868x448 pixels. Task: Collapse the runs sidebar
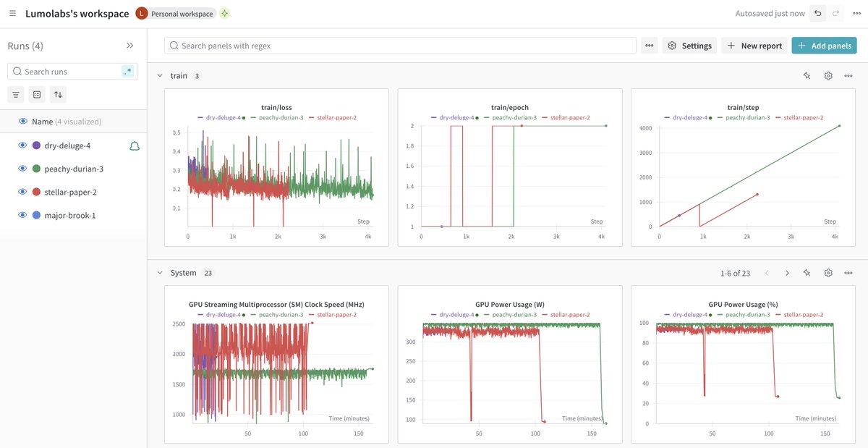pyautogui.click(x=130, y=46)
